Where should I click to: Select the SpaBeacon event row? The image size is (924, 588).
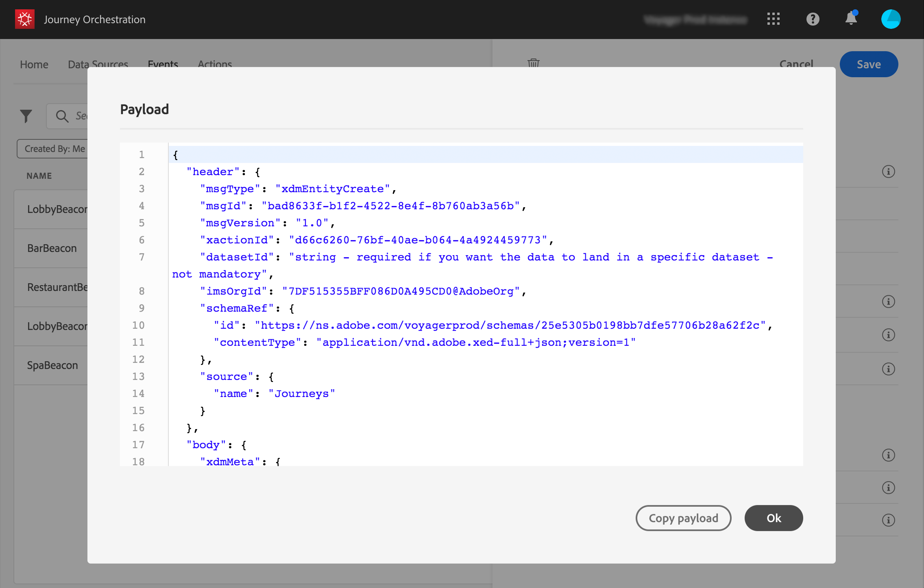[52, 365]
